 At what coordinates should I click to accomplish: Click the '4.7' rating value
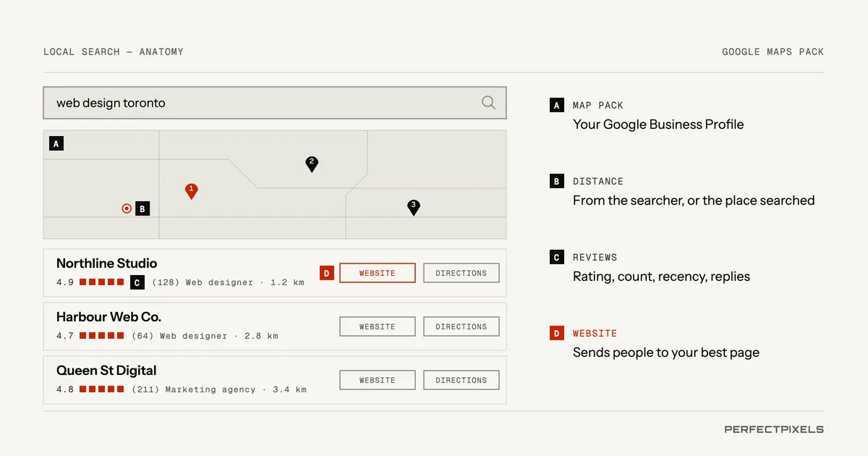[65, 336]
